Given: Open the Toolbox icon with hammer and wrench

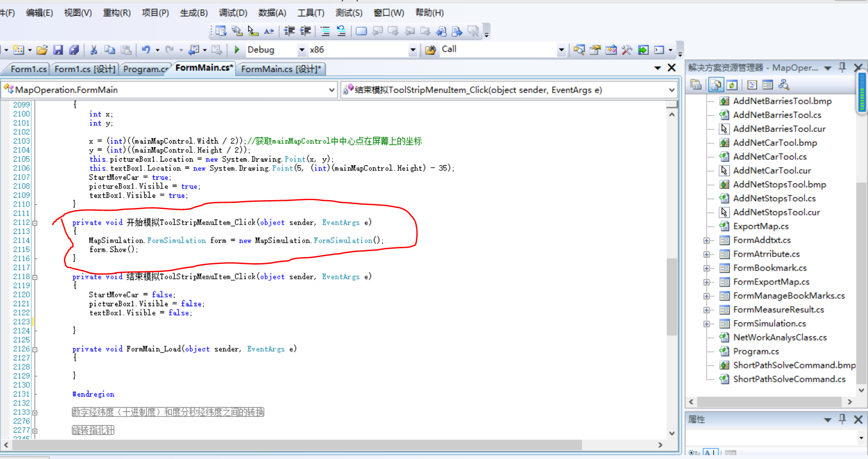Looking at the screenshot, I should [627, 50].
